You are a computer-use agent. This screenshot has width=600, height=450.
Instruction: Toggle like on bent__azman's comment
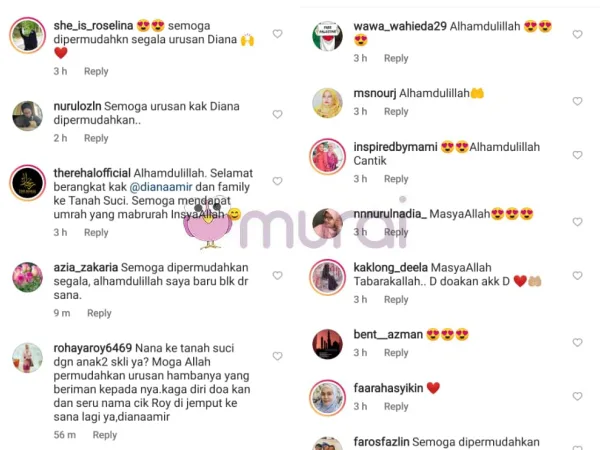[577, 342]
